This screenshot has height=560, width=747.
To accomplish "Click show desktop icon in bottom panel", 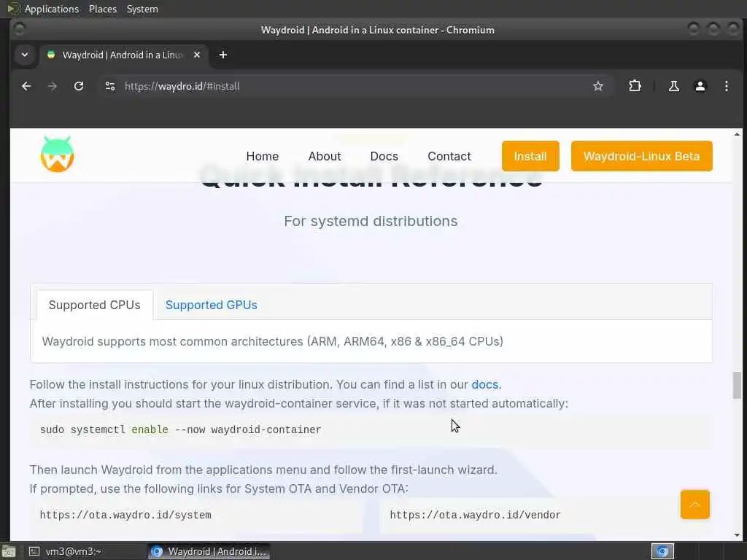I will point(8,551).
